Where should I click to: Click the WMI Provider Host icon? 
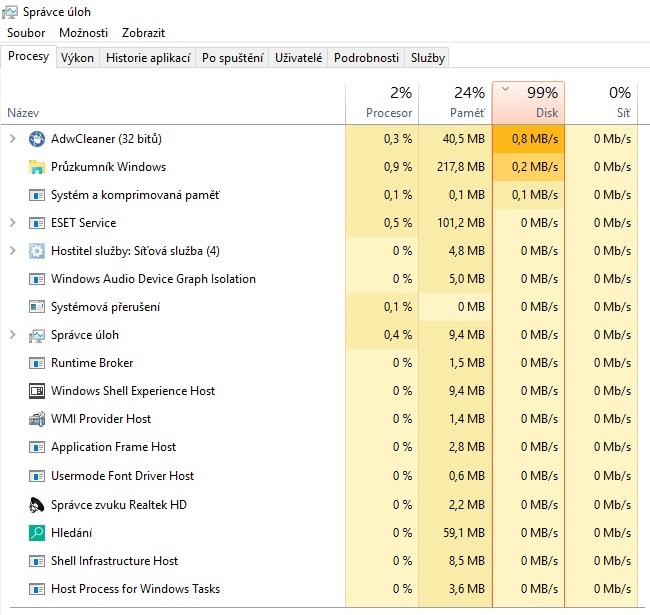click(x=37, y=419)
